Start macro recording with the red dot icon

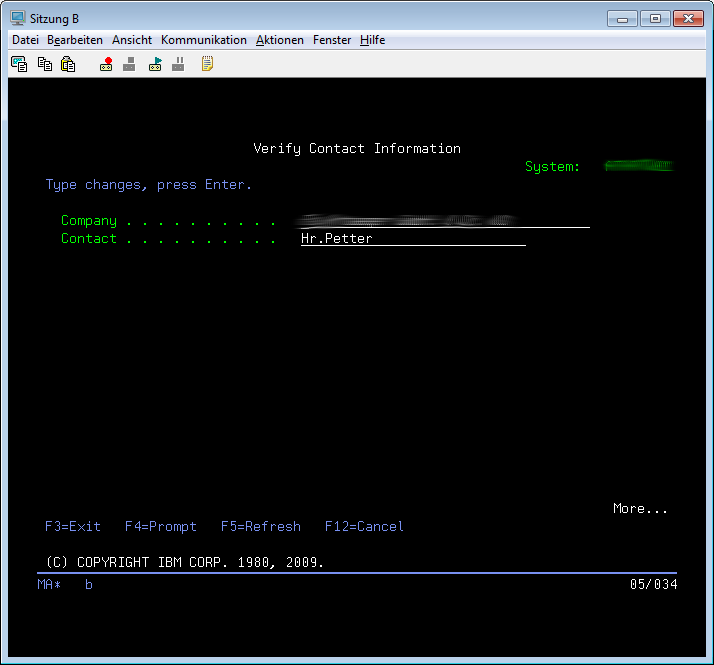(106, 64)
